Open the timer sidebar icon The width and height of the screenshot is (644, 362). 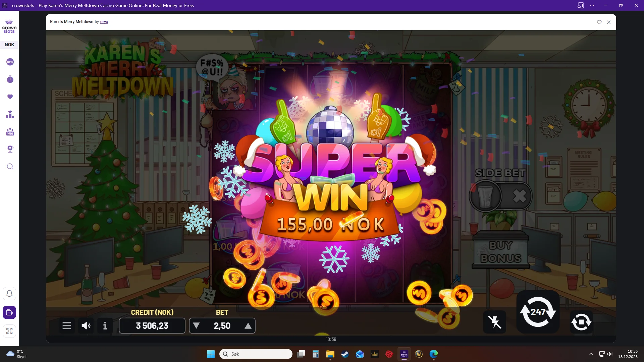[10, 79]
